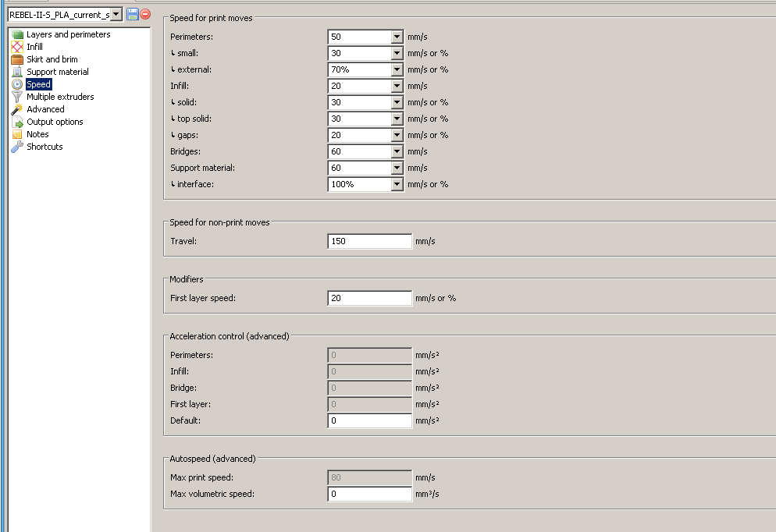776x532 pixels.
Task: Click the red delete preset icon
Action: tap(145, 14)
